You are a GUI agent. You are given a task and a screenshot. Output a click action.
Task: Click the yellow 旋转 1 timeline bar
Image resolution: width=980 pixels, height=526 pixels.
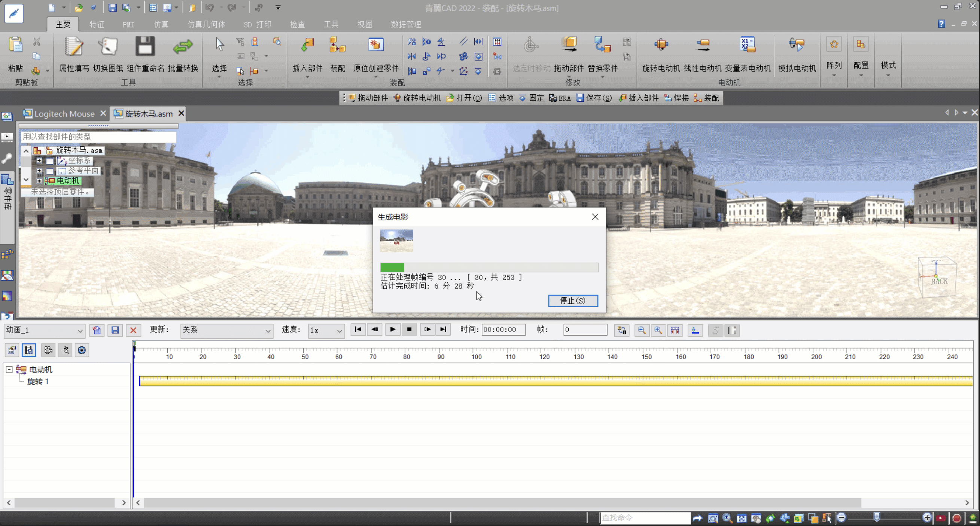click(x=556, y=381)
